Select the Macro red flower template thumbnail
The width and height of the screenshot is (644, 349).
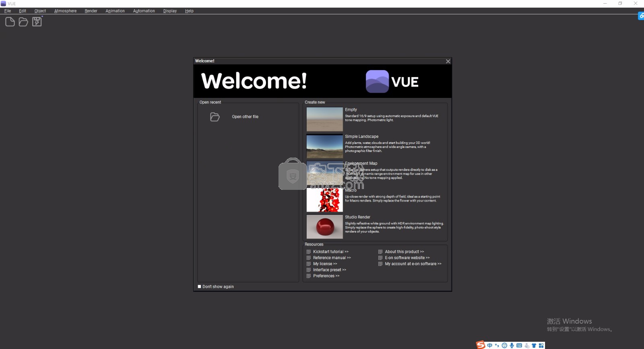[x=325, y=200]
